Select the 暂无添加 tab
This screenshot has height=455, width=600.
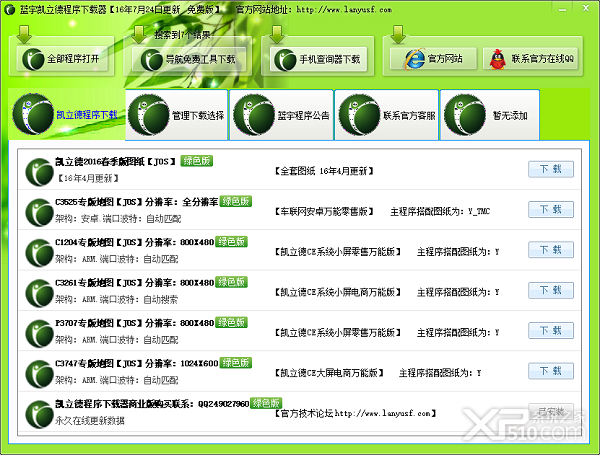click(490, 115)
